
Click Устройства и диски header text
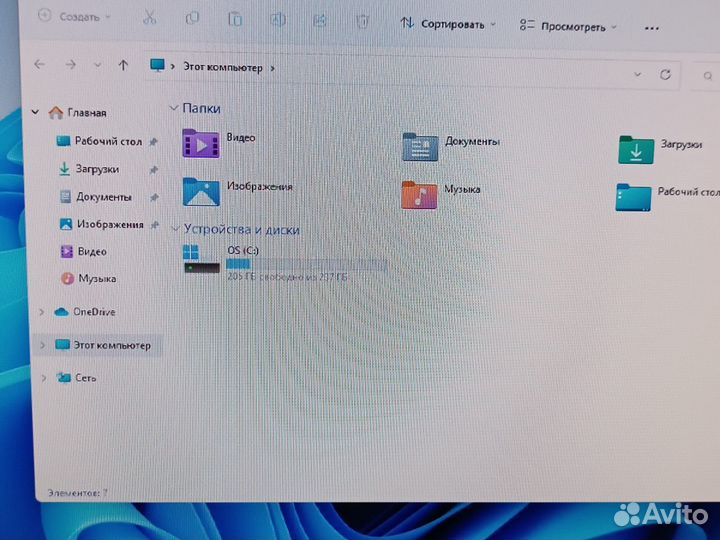[242, 229]
